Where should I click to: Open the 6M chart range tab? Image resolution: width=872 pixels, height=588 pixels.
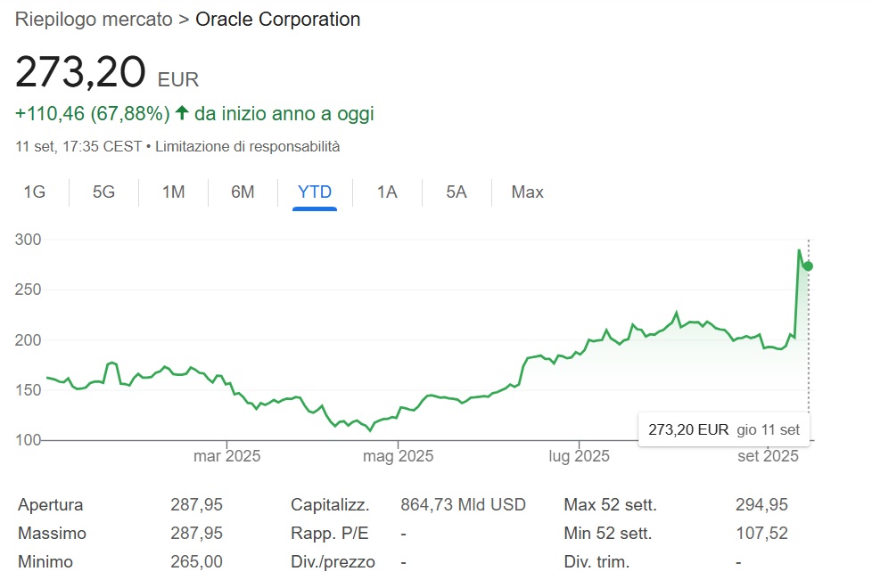click(243, 192)
